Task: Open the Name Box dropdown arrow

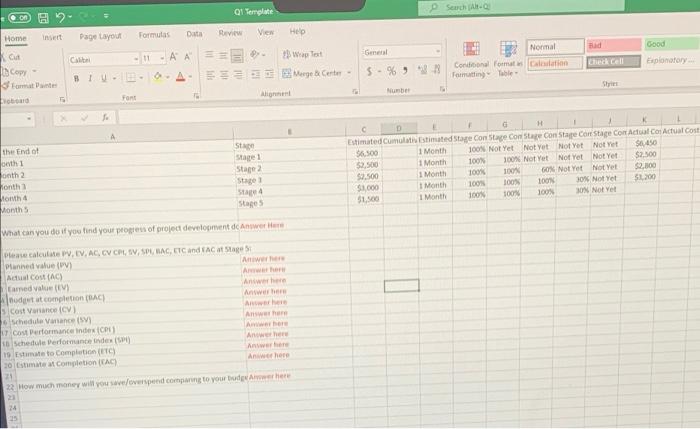Action: pos(29,119)
